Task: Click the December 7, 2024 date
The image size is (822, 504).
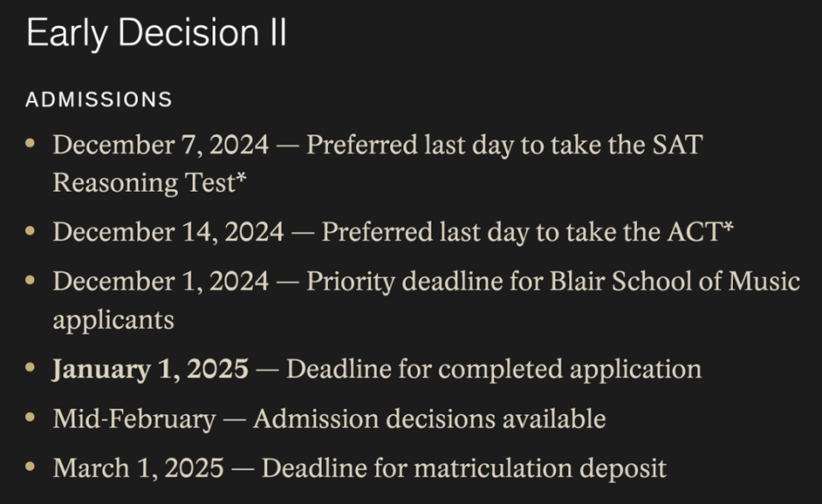Action: pyautogui.click(x=160, y=145)
